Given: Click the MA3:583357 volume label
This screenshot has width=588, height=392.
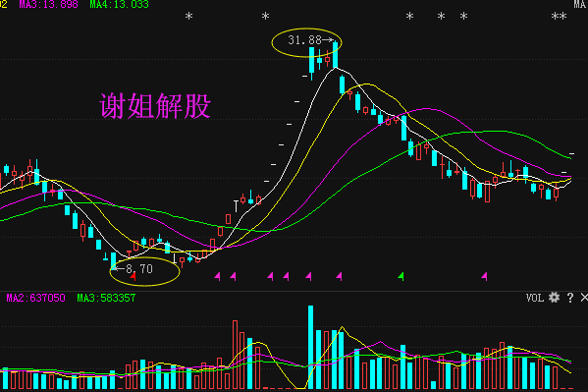Looking at the screenshot, I should pos(106,298).
